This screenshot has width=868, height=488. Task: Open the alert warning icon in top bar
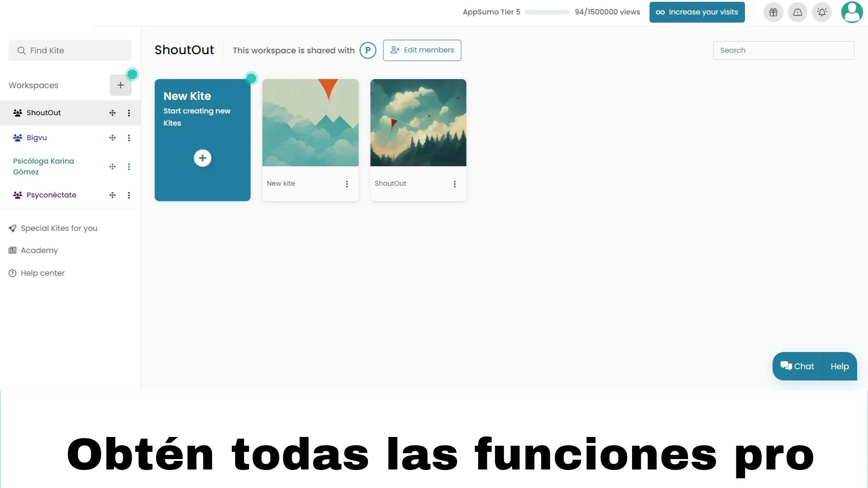tap(797, 12)
